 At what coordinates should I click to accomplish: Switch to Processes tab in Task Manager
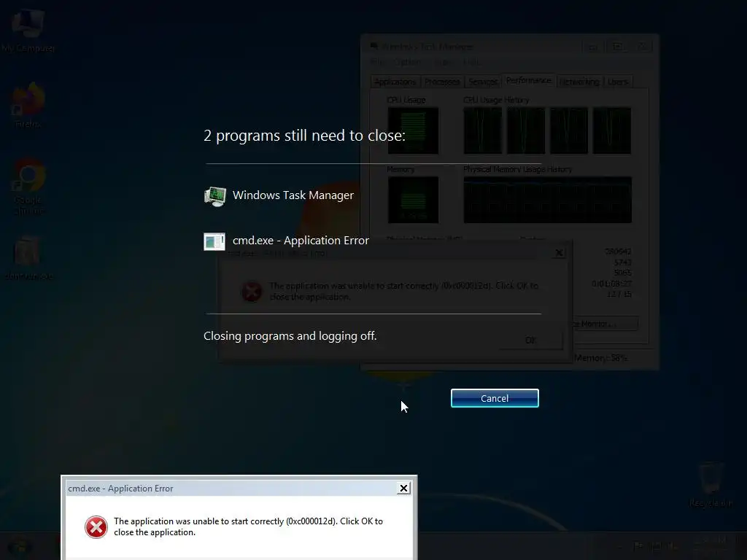point(441,82)
